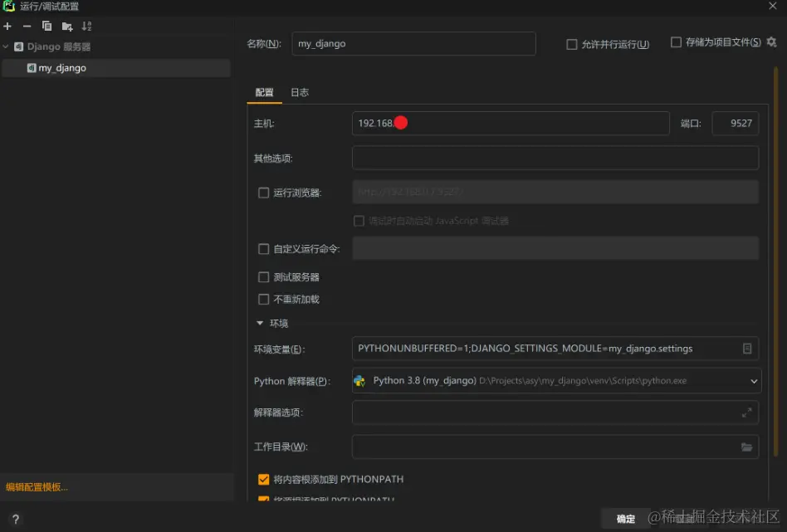This screenshot has width=787, height=532.
Task: Collapse the Django 服务器 tree node
Action: click(x=6, y=46)
